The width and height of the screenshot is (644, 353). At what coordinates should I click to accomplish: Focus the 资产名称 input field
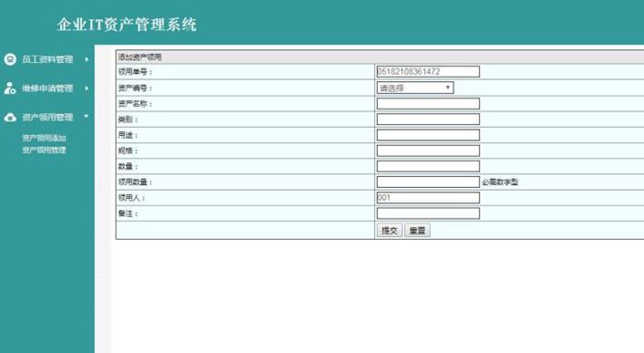(428, 103)
